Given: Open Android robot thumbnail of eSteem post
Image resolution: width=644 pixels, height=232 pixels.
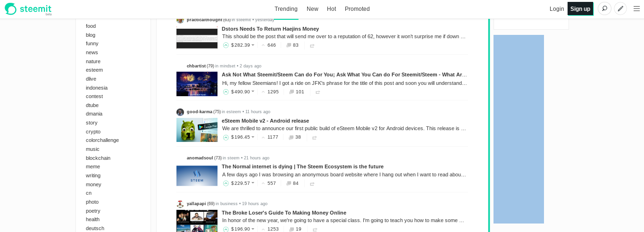Looking at the screenshot, I should (x=197, y=130).
